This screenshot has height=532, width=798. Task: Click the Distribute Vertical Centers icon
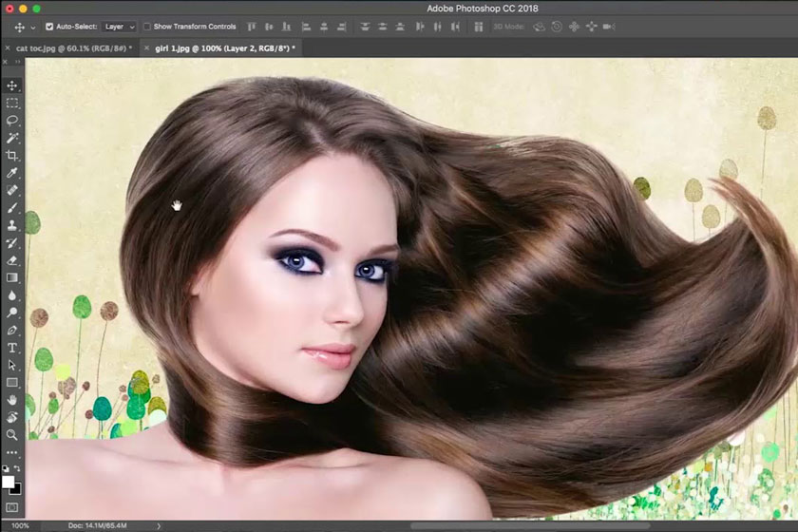382,27
